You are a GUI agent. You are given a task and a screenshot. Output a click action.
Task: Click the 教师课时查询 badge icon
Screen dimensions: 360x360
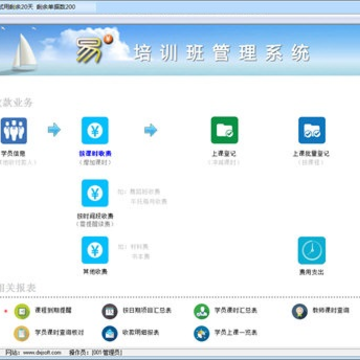[299, 311]
